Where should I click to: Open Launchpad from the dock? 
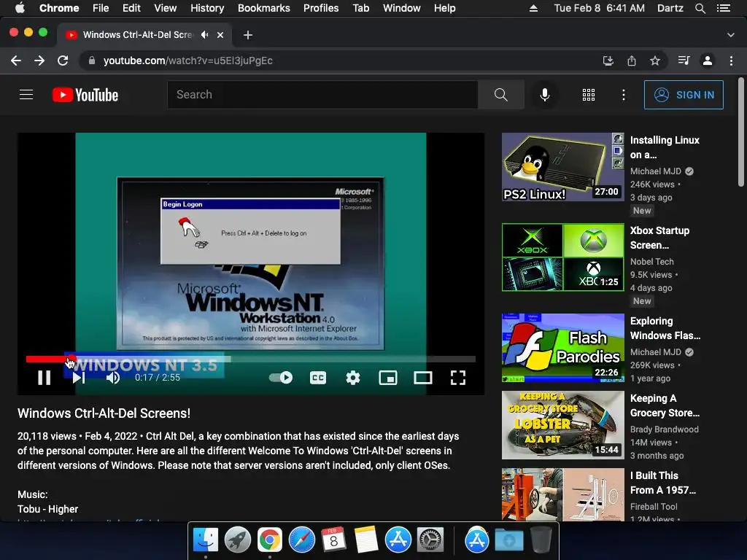(x=237, y=540)
